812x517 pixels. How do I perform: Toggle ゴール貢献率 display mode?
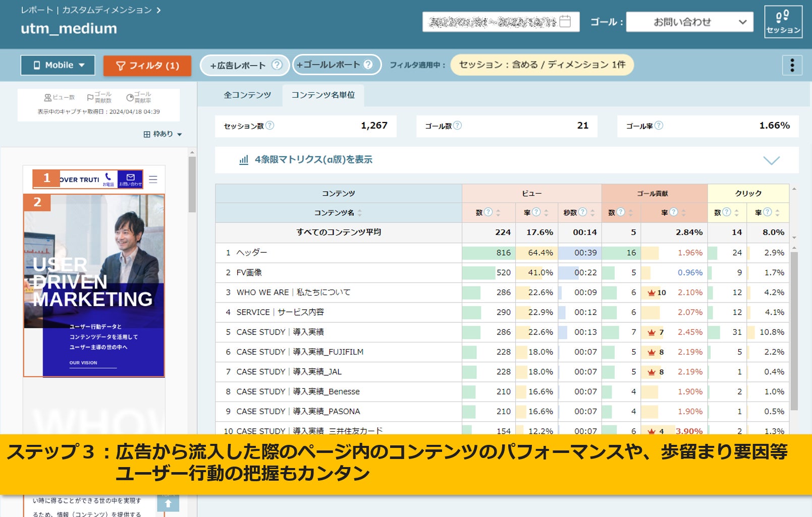click(x=139, y=97)
